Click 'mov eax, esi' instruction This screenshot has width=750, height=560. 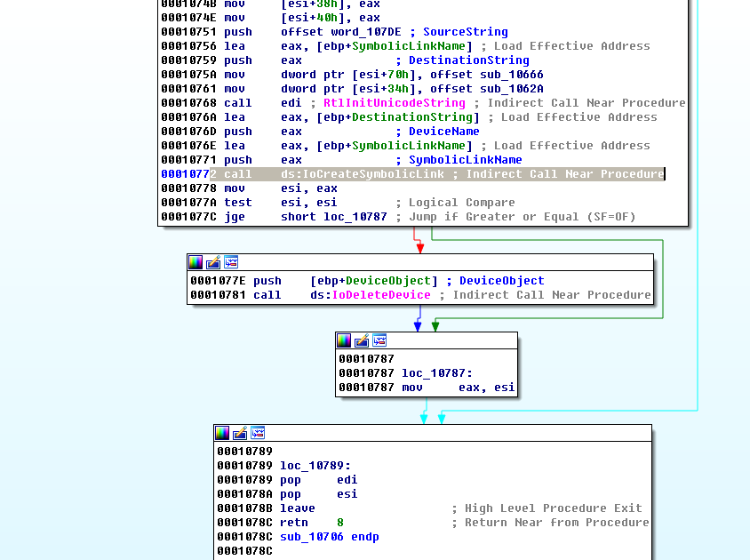point(459,388)
